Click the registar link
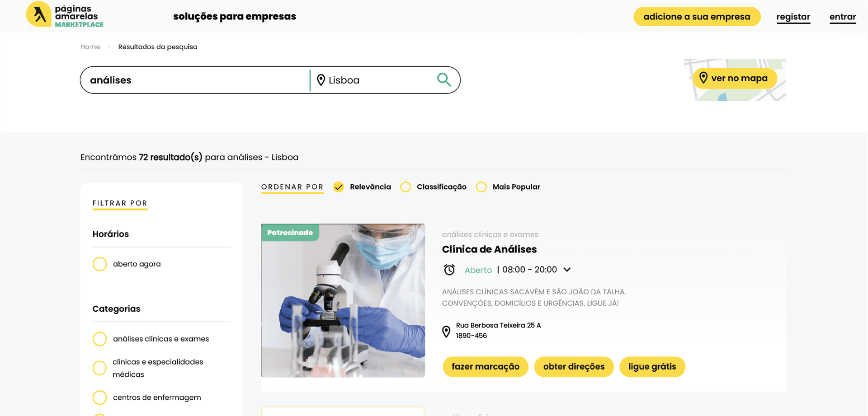Screen dimensions: 868x416 793,17
